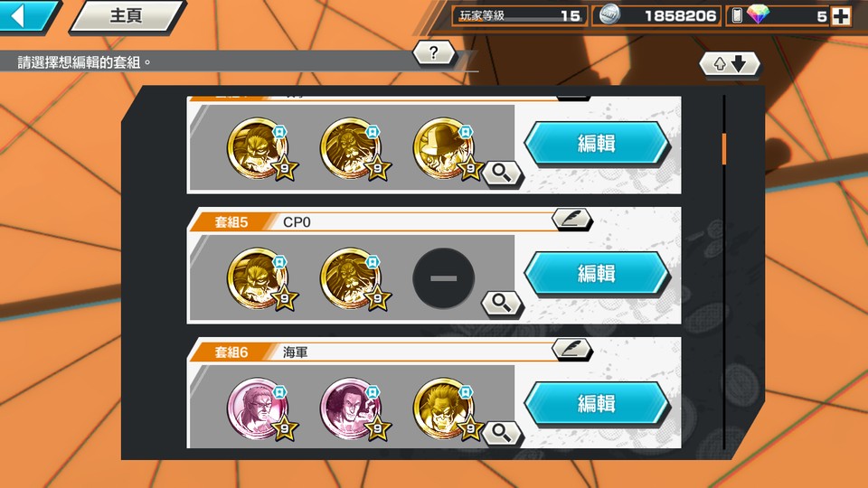This screenshot has height=488, width=868.
Task: Select third gold medal in 套組6
Action: pos(444,408)
